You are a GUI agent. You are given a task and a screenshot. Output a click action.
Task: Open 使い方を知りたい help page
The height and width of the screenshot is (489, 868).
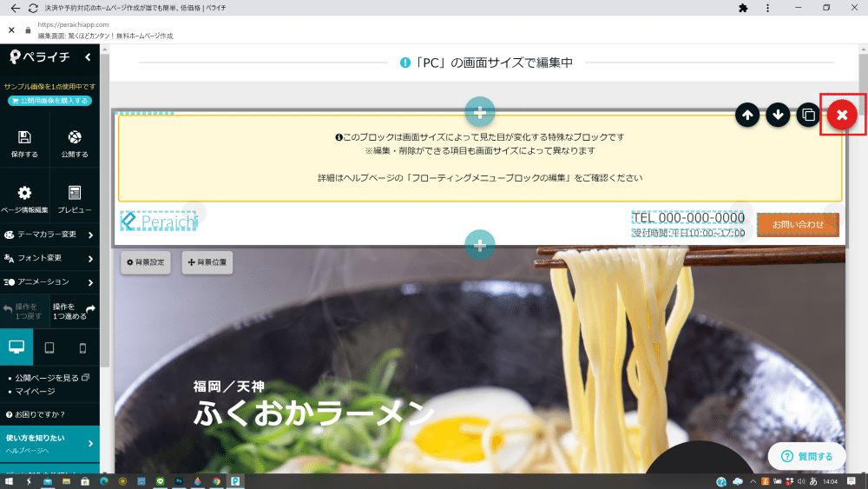pyautogui.click(x=49, y=444)
